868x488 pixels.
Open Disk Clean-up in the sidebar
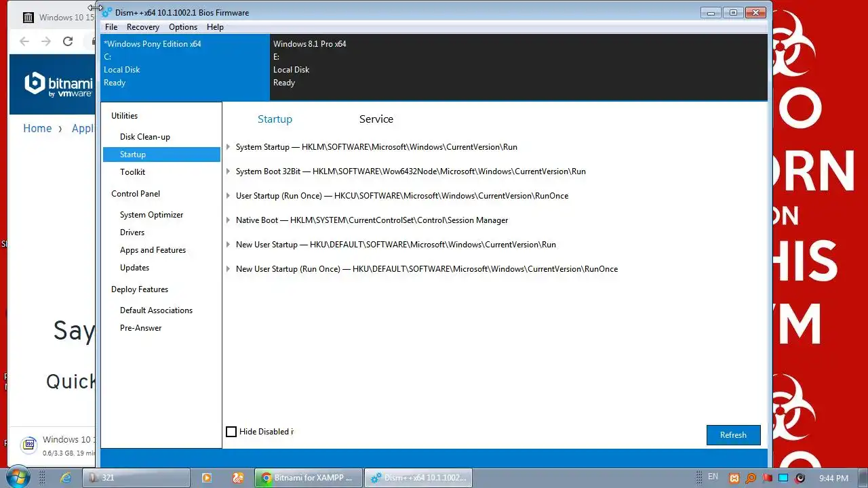[x=145, y=137]
